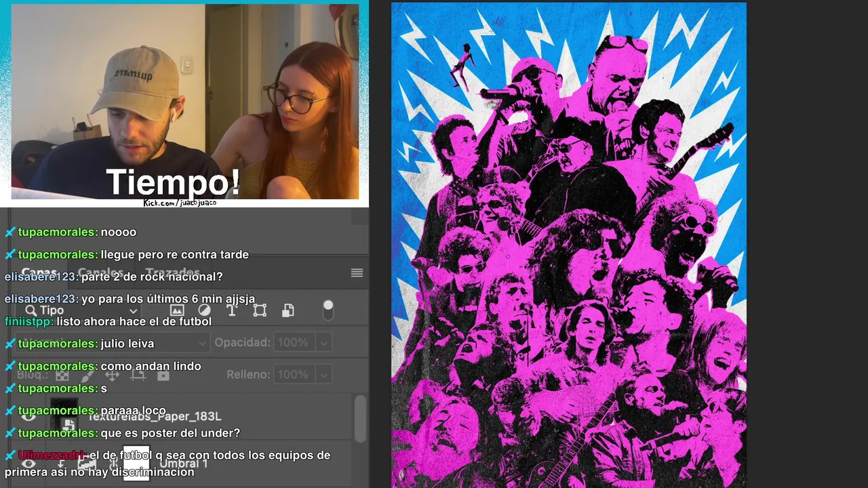Viewport: 868px width, 488px height.
Task: Click the Opacidad label
Action: (242, 342)
